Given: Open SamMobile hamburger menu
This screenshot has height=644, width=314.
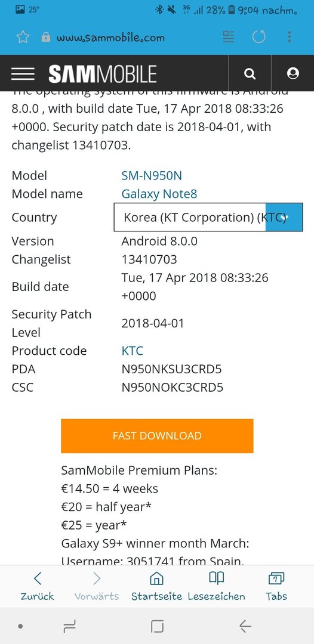Looking at the screenshot, I should [x=23, y=73].
